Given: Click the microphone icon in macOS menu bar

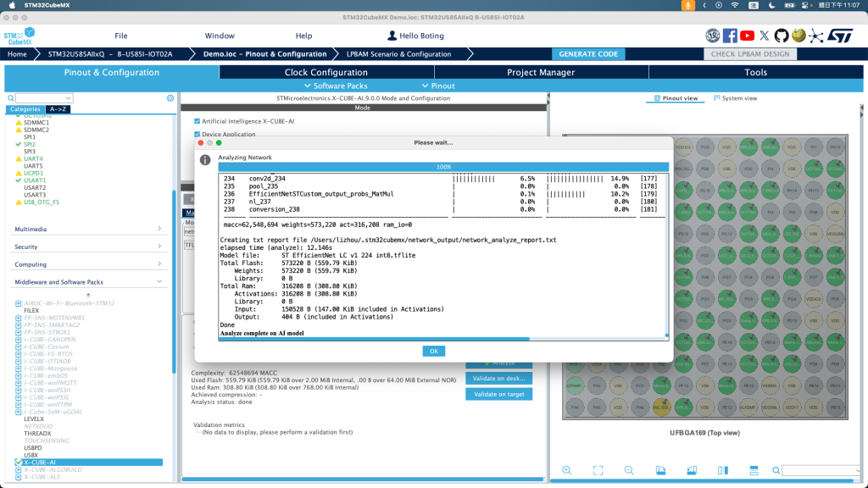Looking at the screenshot, I should pyautogui.click(x=687, y=5).
